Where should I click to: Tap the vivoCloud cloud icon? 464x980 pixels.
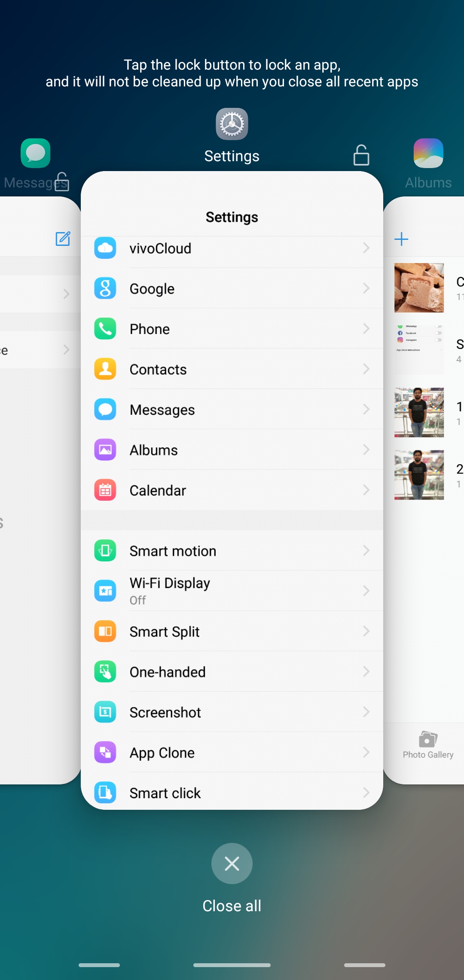pos(105,248)
